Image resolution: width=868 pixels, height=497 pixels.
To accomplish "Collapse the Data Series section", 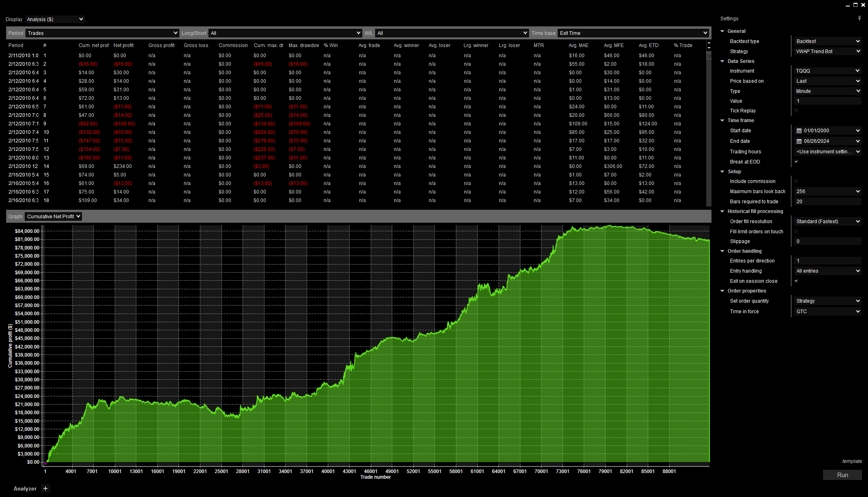I will tap(722, 61).
